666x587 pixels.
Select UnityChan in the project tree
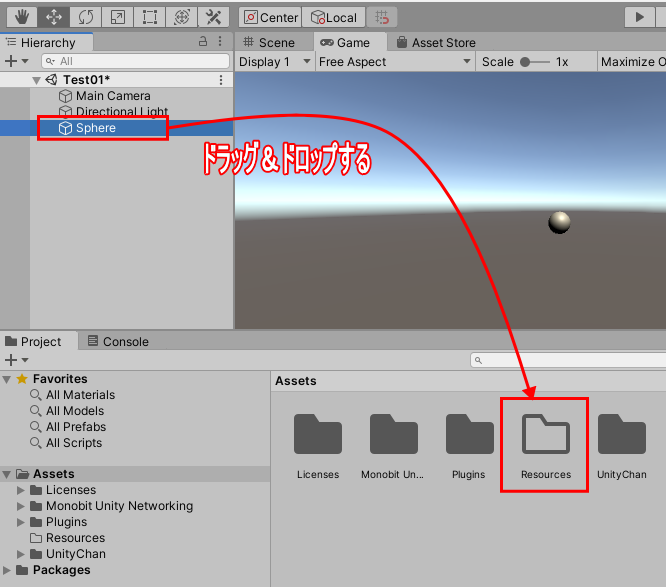[x=76, y=554]
